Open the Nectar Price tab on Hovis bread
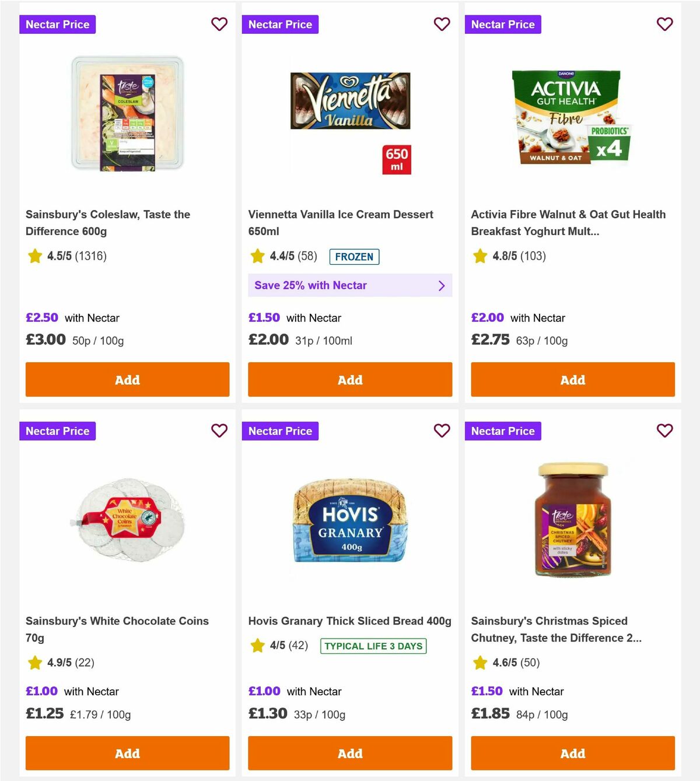Screen dimensions: 700x781 280,430
